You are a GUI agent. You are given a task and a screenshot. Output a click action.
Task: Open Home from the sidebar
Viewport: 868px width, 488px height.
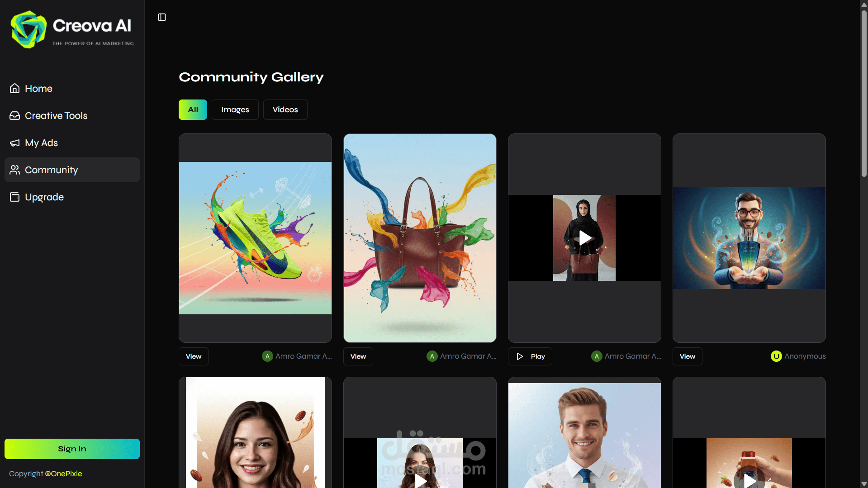[72, 88]
